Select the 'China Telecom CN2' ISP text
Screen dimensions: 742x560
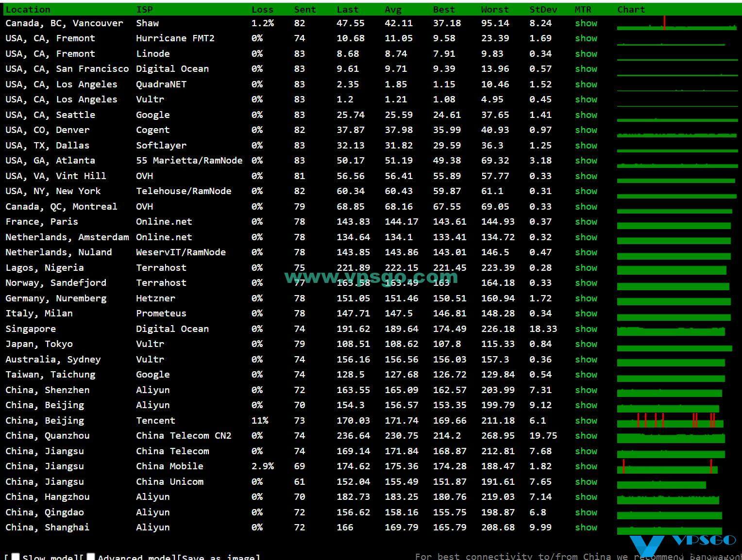tap(184, 436)
